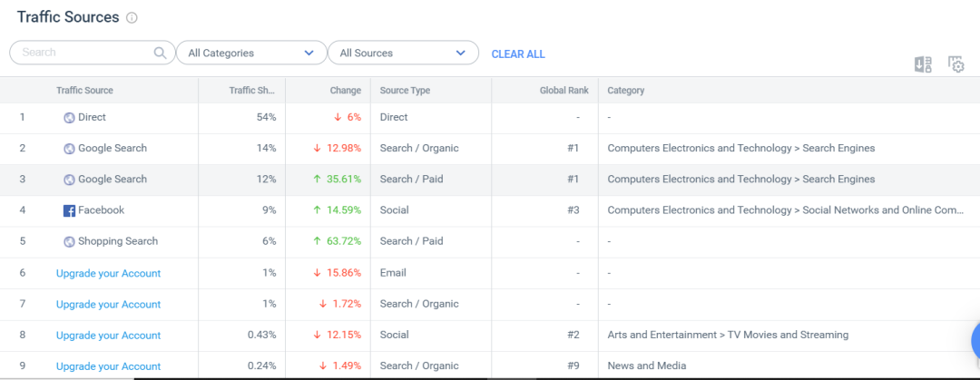Click the Excel export download icon
The height and width of the screenshot is (380, 980).
click(x=923, y=64)
